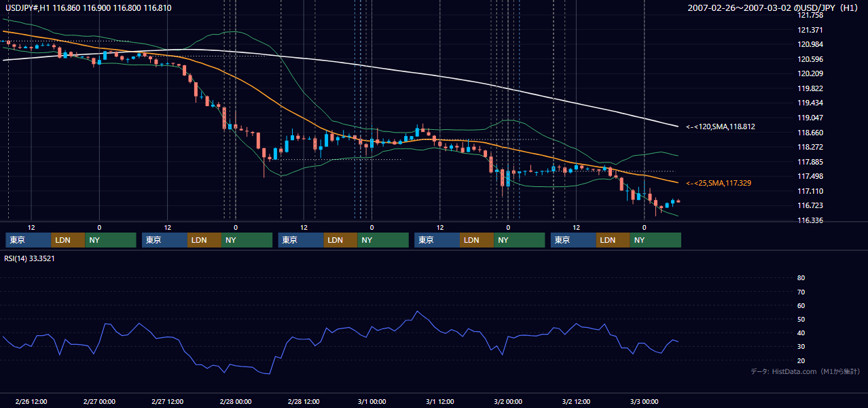868x408 pixels.
Task: Click the 2/28 12:00 time axis label
Action: pyautogui.click(x=304, y=401)
